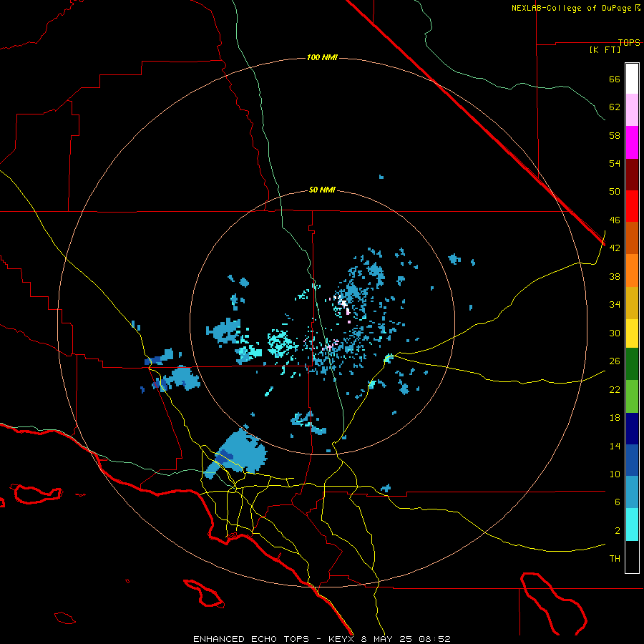Click the ENHANCED ECHO TOPS caption
The height and width of the screenshot is (644, 644).
point(251,639)
